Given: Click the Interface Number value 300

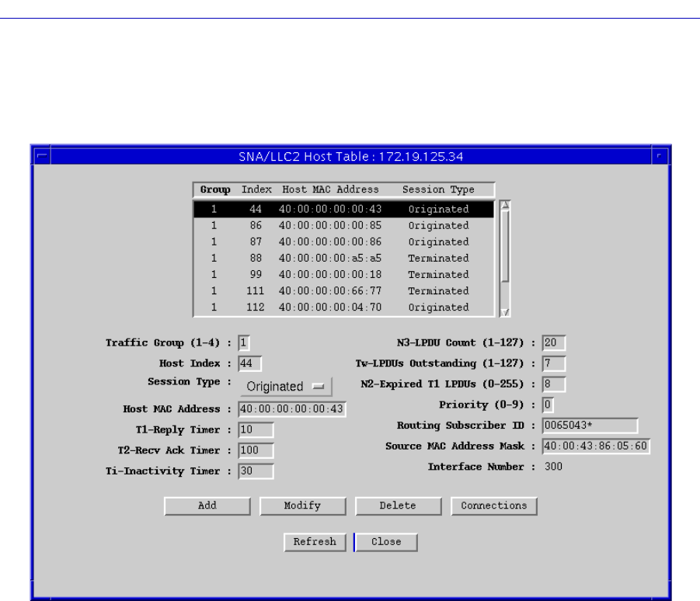Looking at the screenshot, I should pos(553,467).
